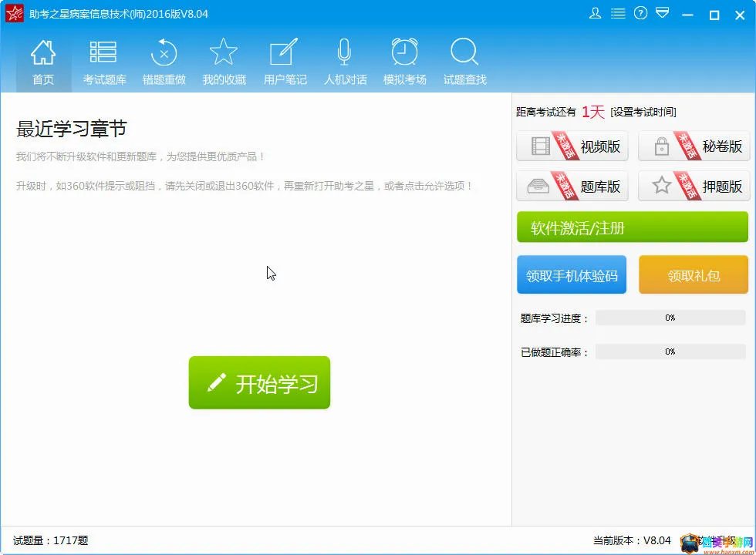Image resolution: width=756 pixels, height=555 pixels.
Task: Open the help question mark icon
Action: [x=640, y=14]
